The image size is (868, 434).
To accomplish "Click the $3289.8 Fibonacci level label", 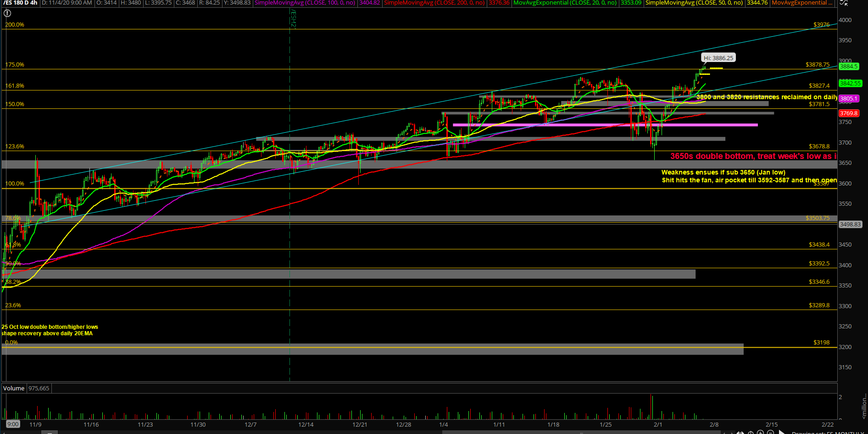I will (x=819, y=305).
